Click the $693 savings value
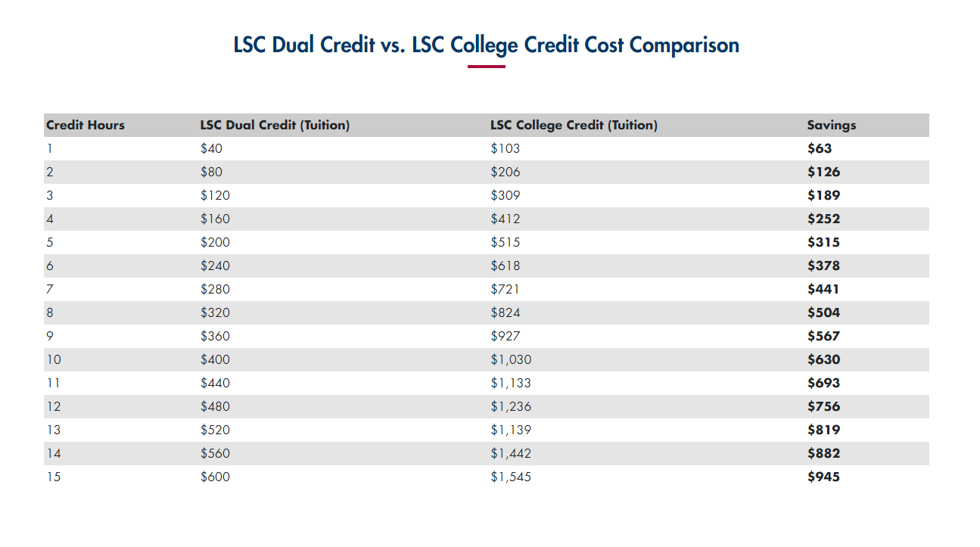Image resolution: width=980 pixels, height=547 pixels. 823,384
